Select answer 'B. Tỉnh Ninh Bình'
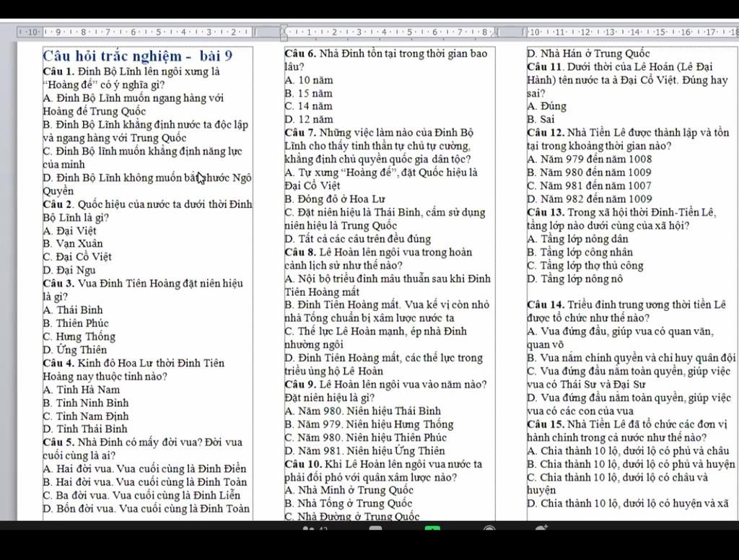 point(86,403)
